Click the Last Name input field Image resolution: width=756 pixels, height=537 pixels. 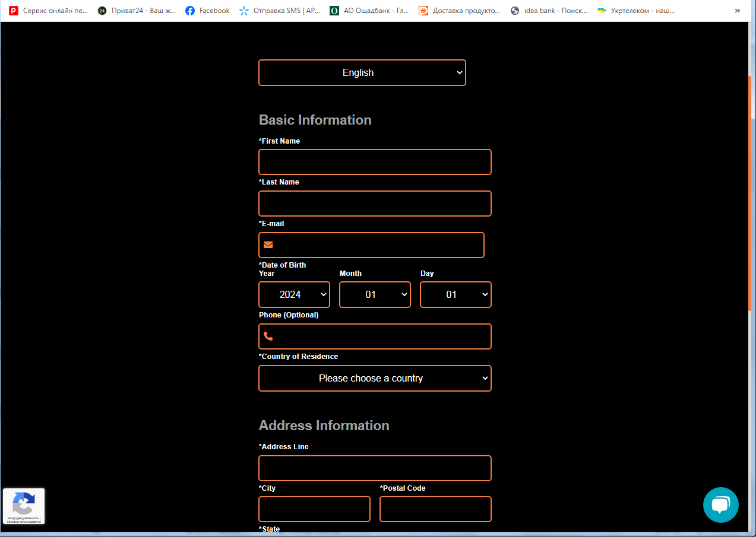pos(375,204)
